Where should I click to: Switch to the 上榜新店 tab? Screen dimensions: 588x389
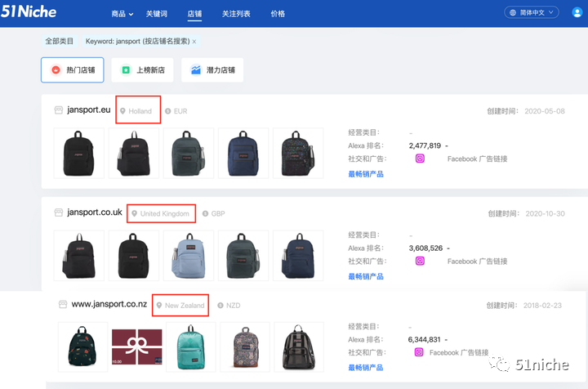142,69
